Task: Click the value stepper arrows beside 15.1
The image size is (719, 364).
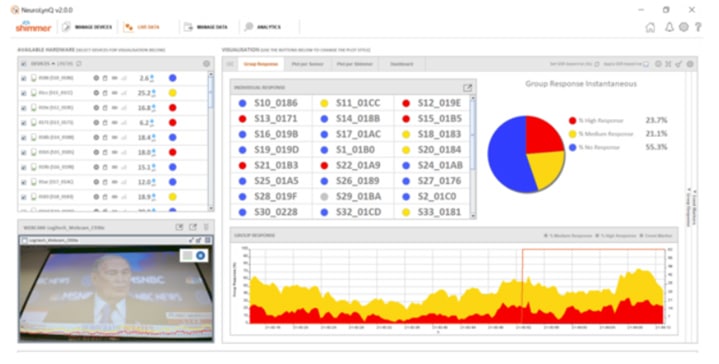Action: click(153, 167)
